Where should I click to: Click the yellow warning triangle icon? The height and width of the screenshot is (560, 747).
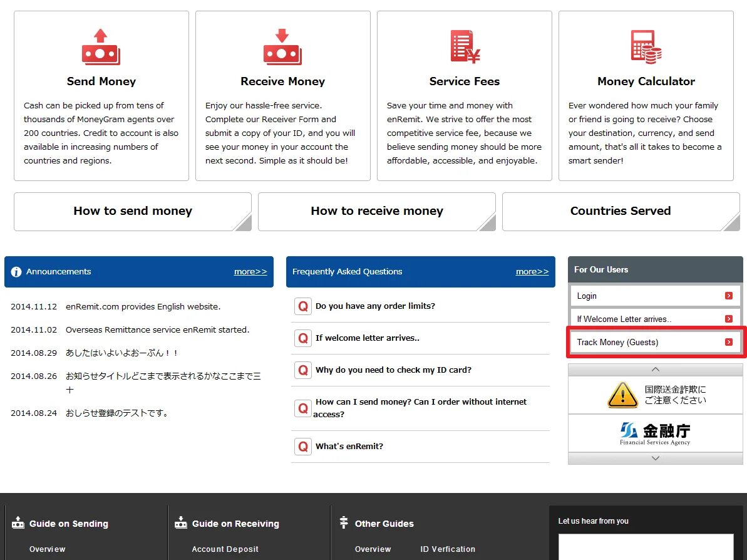pyautogui.click(x=622, y=395)
